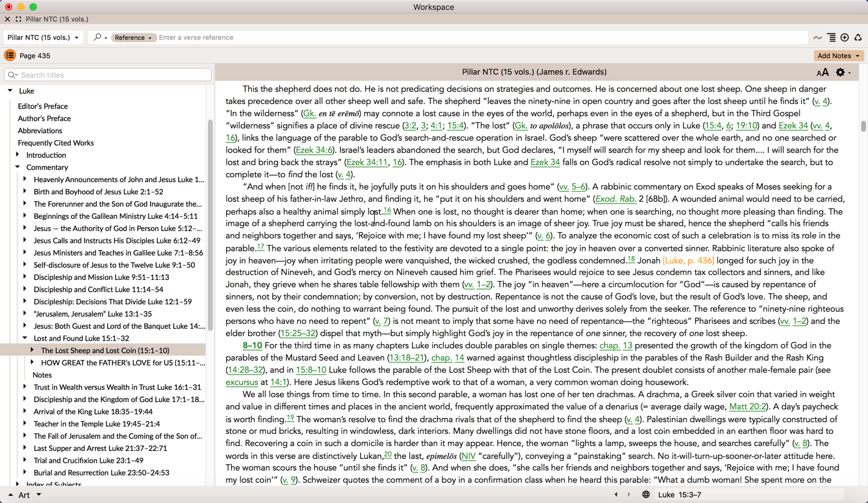Click the Search titles field
Viewport: 868px width, 503px height.
point(108,75)
